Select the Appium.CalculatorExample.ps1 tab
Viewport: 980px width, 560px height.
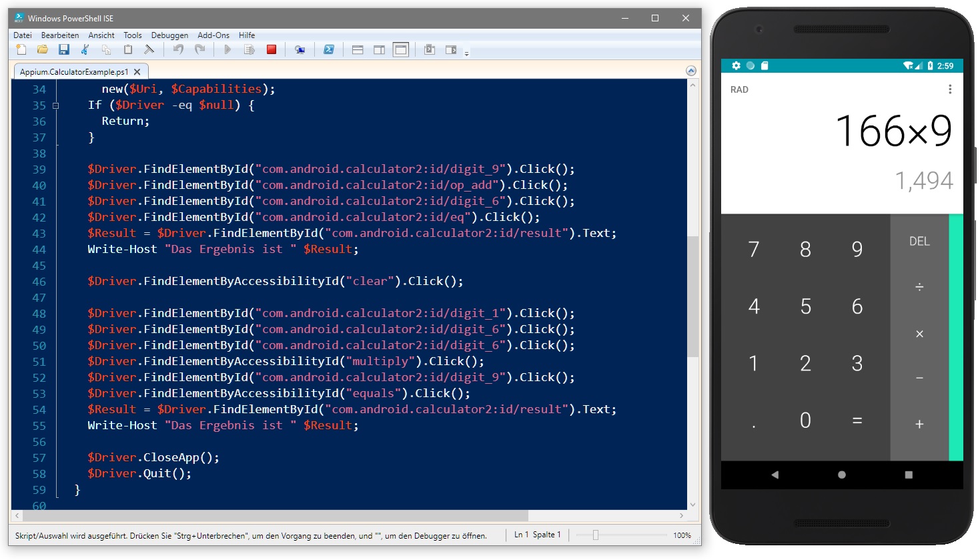(x=73, y=71)
